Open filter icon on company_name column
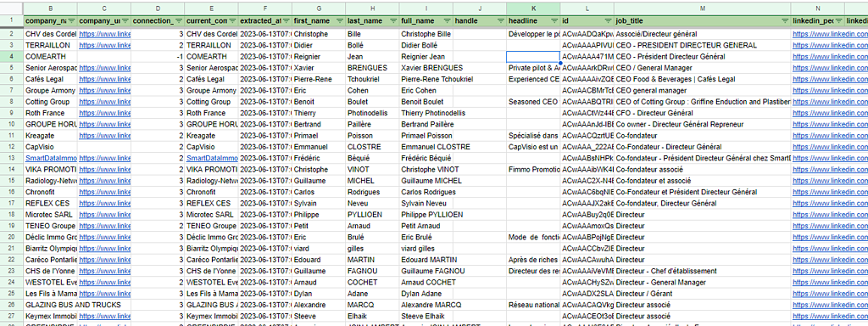This screenshot has height=326, width=868. click(x=71, y=21)
